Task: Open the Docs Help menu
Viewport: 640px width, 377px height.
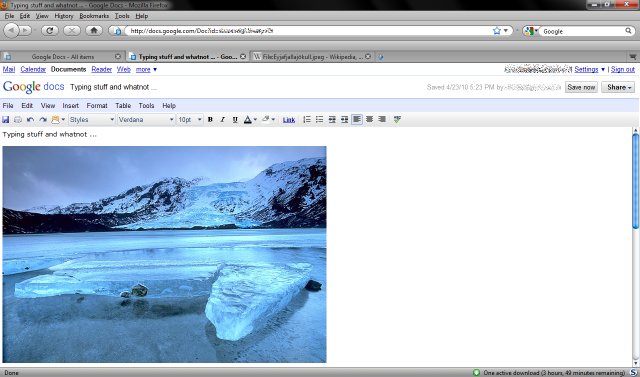Action: [169, 106]
